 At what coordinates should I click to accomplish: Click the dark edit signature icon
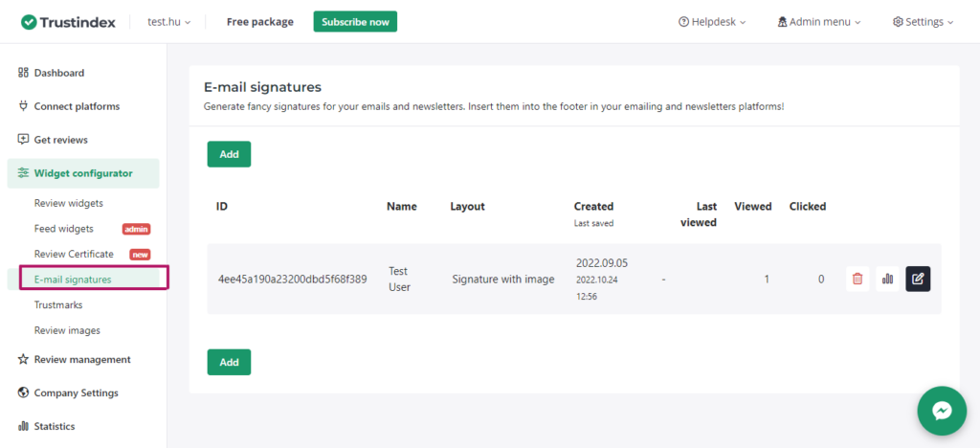point(918,279)
